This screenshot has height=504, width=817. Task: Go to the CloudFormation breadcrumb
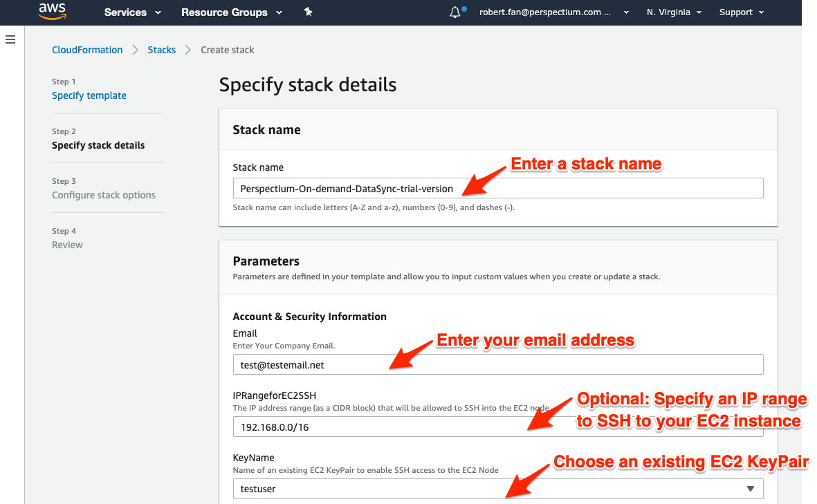pos(87,50)
